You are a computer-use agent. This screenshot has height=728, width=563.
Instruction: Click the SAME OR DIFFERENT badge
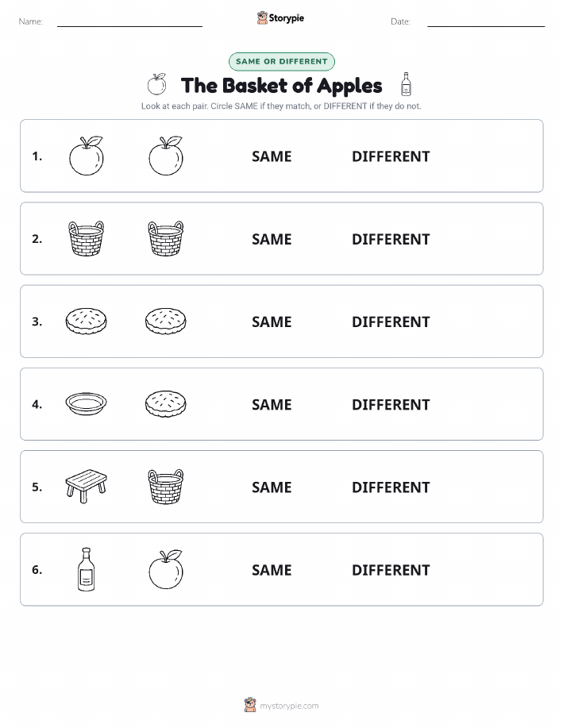click(x=281, y=61)
